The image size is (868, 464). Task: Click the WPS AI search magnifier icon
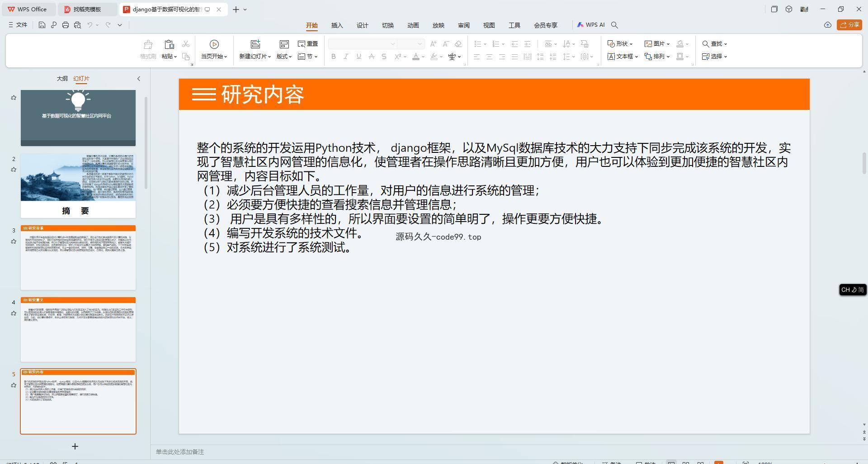614,25
